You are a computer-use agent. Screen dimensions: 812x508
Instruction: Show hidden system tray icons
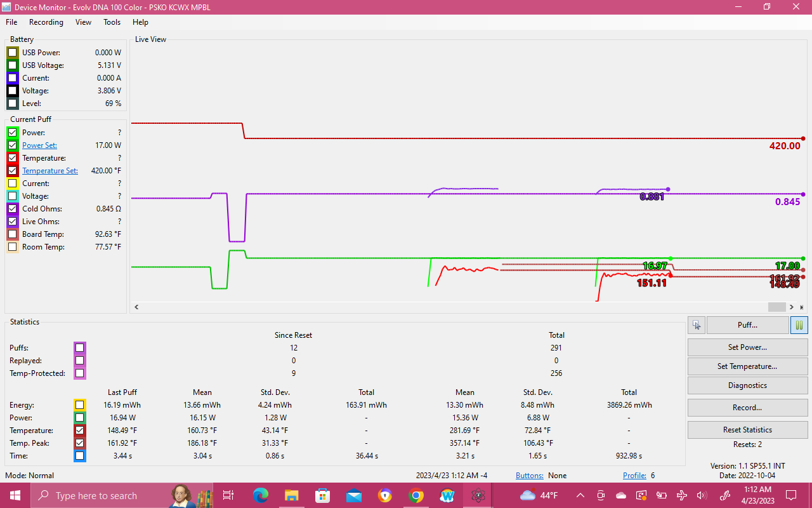click(x=580, y=495)
